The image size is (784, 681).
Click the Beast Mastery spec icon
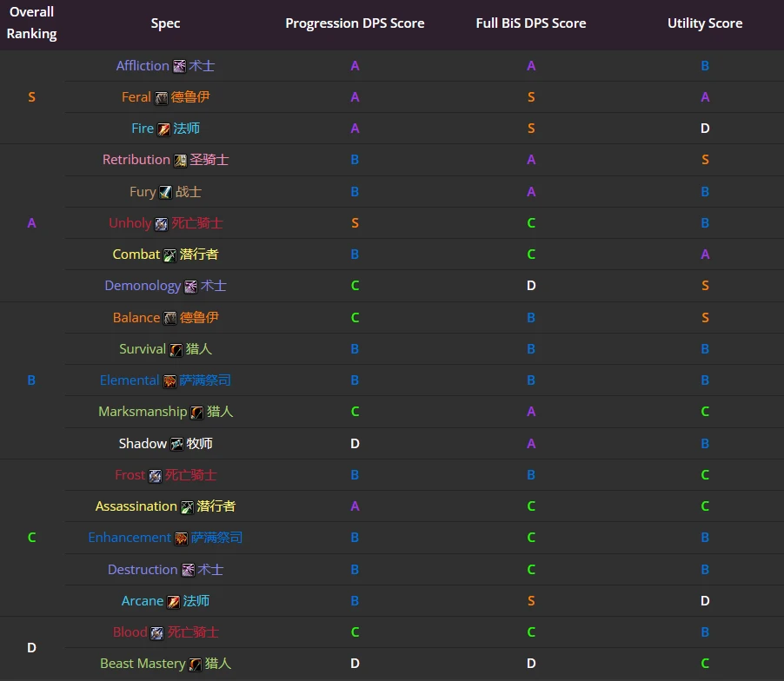[195, 664]
